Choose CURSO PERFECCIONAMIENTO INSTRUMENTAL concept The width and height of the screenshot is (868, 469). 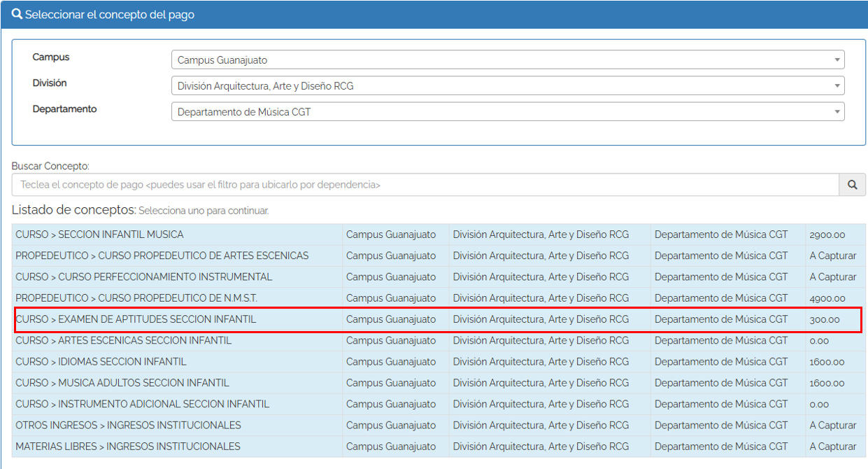[143, 277]
